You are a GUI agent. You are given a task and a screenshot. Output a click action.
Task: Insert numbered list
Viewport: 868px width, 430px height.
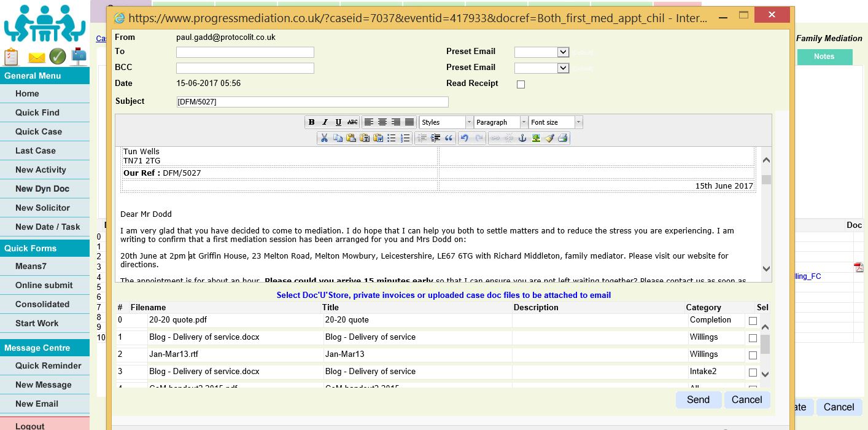(x=405, y=138)
